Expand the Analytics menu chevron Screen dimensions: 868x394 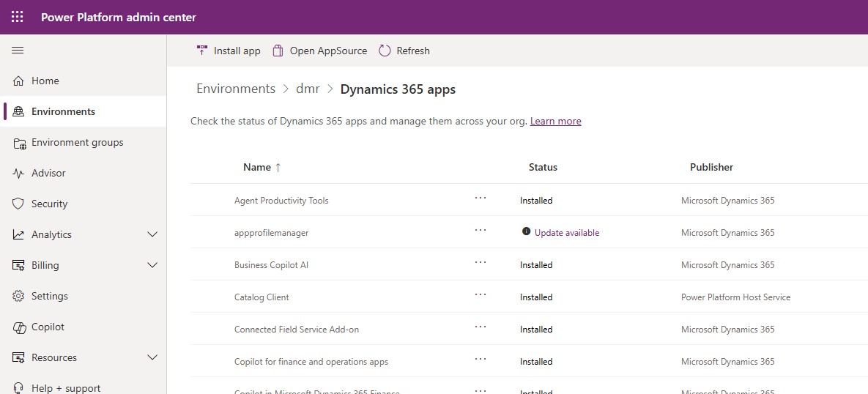coord(153,234)
